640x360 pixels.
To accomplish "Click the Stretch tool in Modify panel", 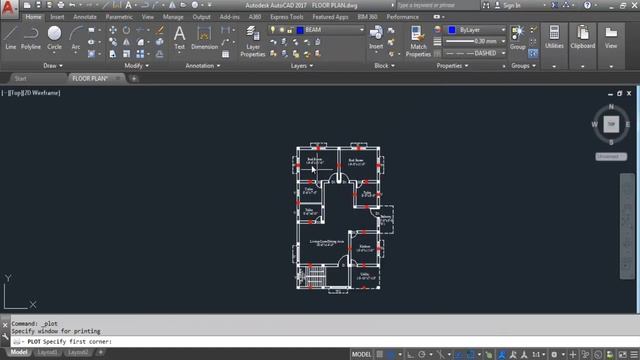I will [x=113, y=54].
